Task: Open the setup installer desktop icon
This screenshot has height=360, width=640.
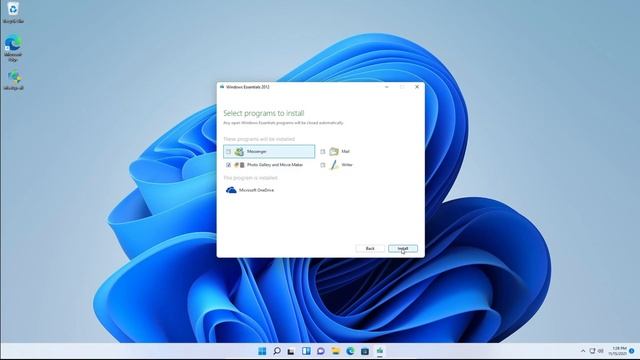Action: [14, 80]
